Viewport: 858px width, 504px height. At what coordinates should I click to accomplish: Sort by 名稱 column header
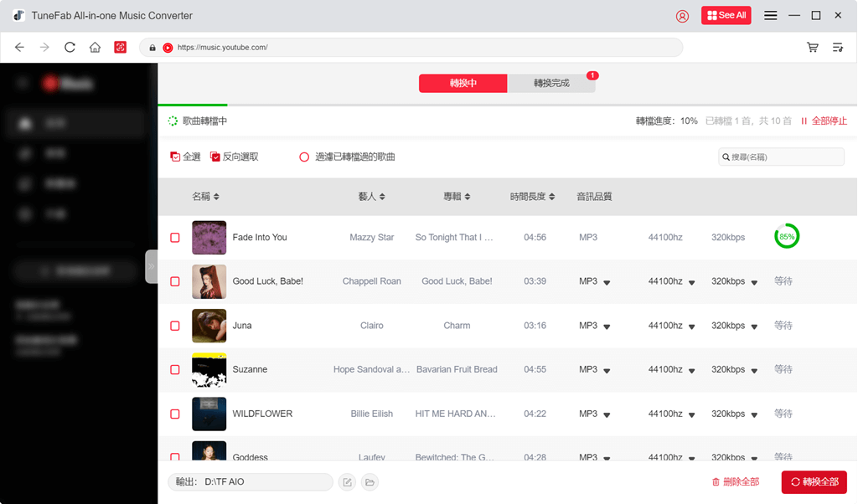pos(206,196)
